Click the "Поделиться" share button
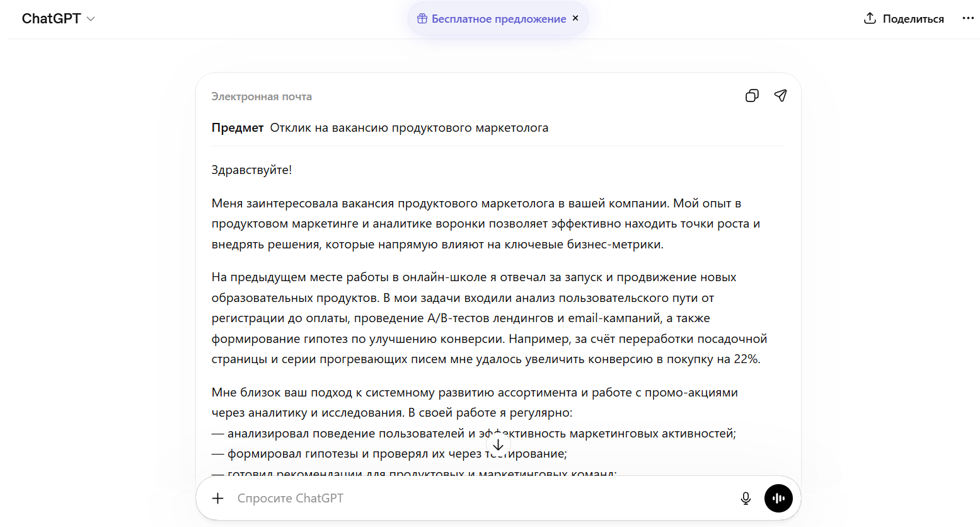 [904, 19]
